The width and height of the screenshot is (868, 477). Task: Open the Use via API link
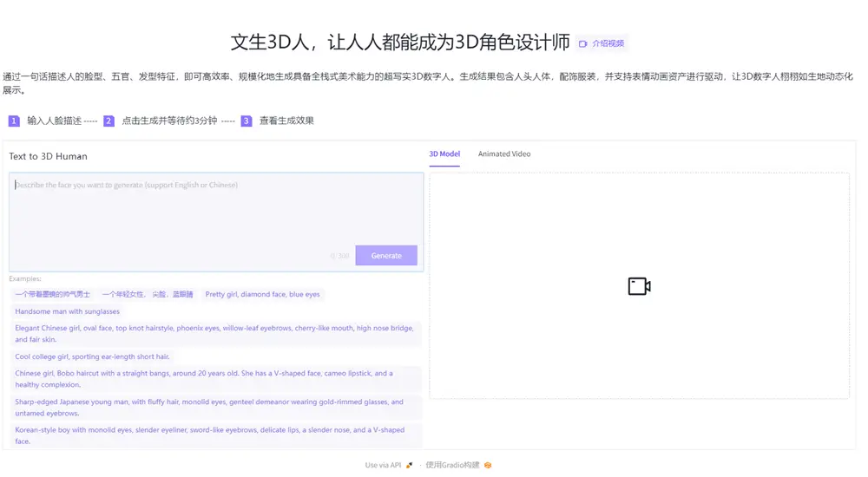[x=383, y=466]
